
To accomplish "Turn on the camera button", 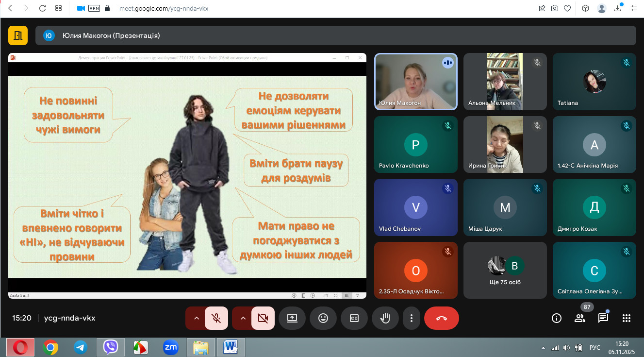I will point(263,318).
